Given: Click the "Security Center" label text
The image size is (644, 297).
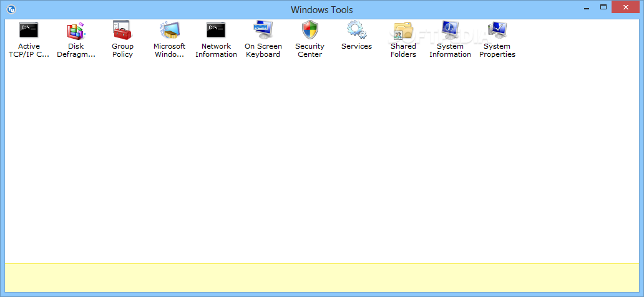Looking at the screenshot, I should (x=310, y=50).
